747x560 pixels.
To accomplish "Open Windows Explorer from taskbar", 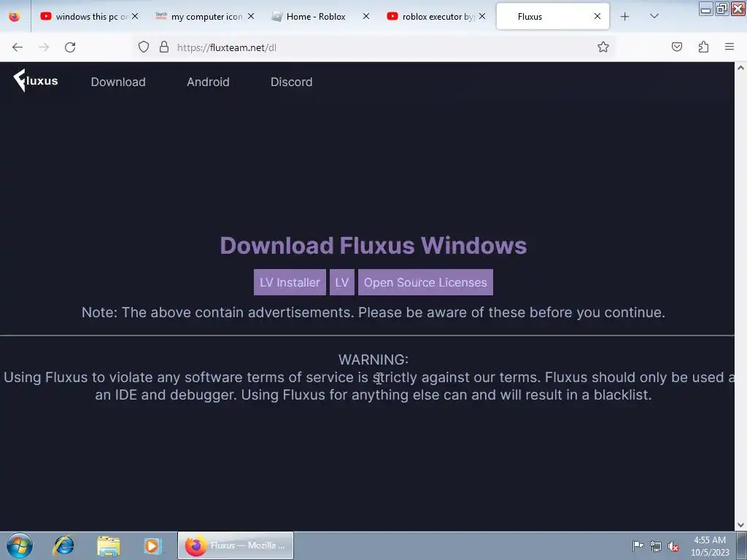I will (109, 545).
